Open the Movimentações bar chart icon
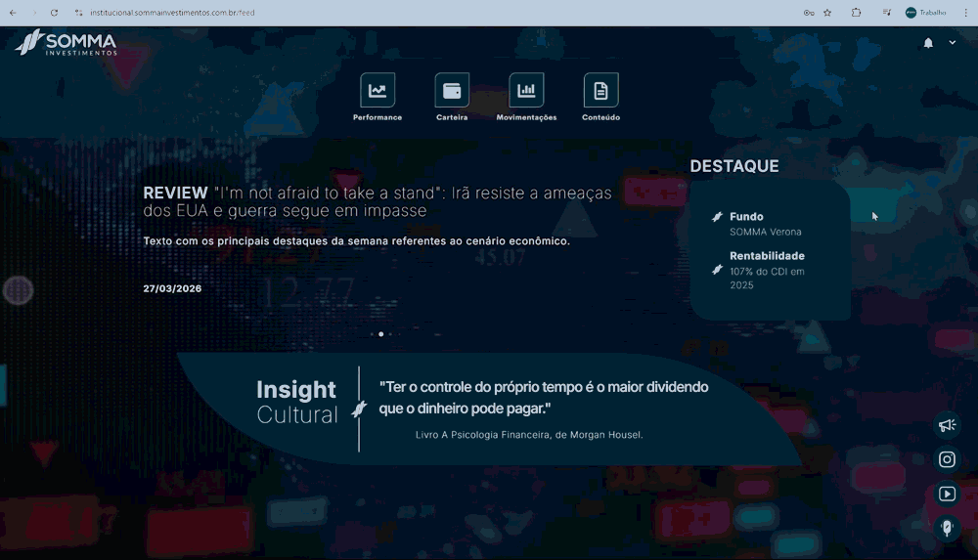This screenshot has height=560, width=978. click(x=526, y=91)
